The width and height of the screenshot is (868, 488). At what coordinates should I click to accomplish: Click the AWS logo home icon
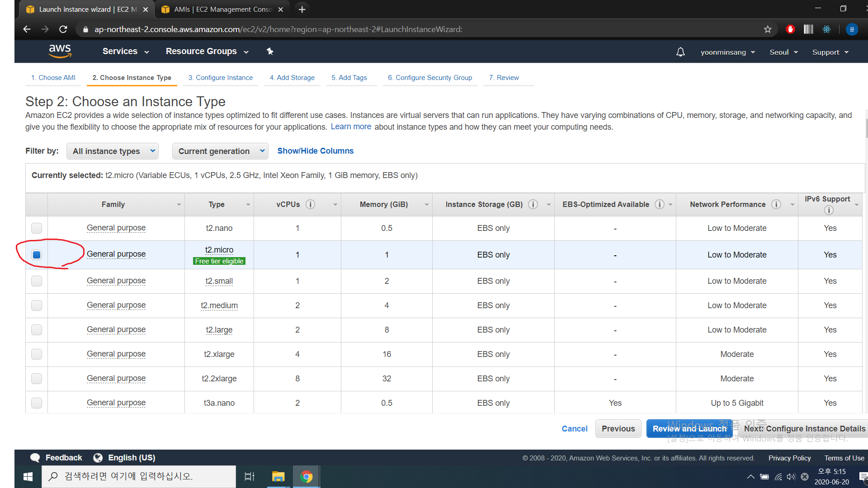[60, 51]
